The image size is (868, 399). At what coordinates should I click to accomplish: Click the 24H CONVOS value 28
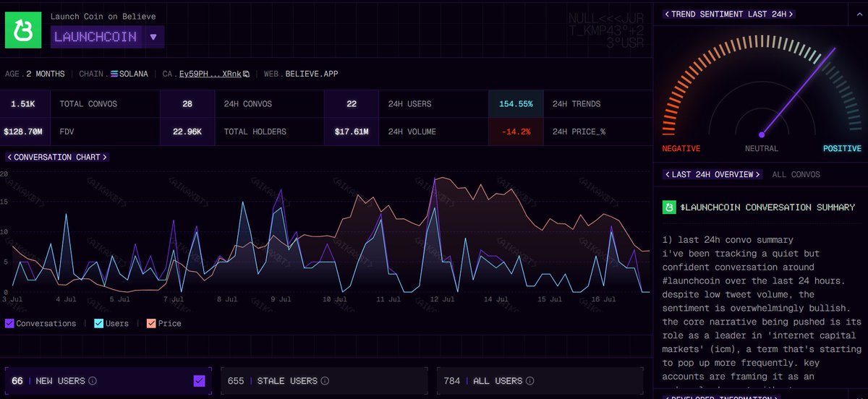pyautogui.click(x=187, y=104)
